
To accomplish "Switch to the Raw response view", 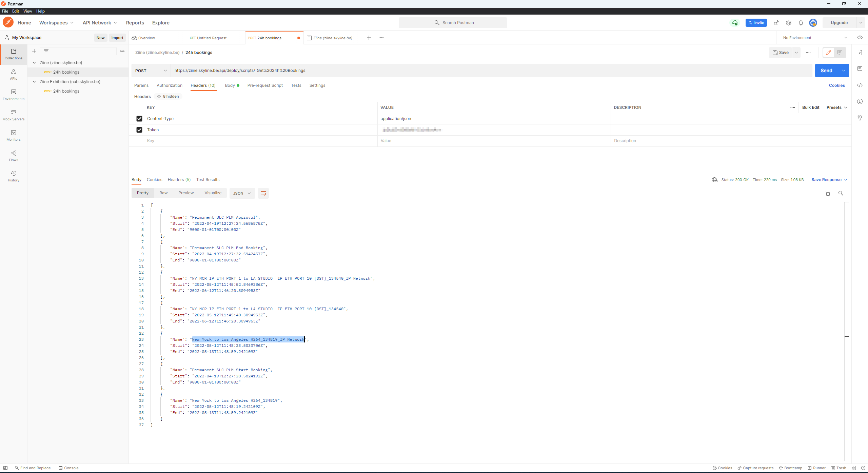I will coord(163,193).
